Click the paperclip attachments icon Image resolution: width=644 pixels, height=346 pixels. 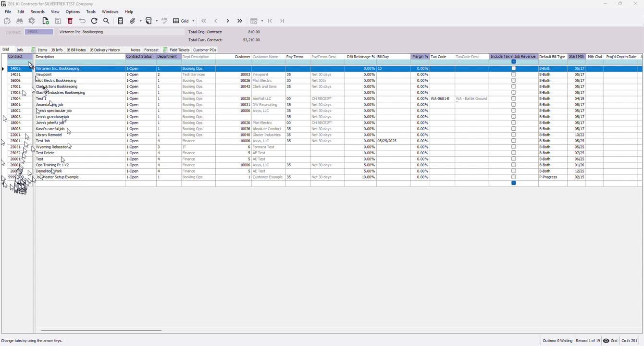click(x=133, y=21)
